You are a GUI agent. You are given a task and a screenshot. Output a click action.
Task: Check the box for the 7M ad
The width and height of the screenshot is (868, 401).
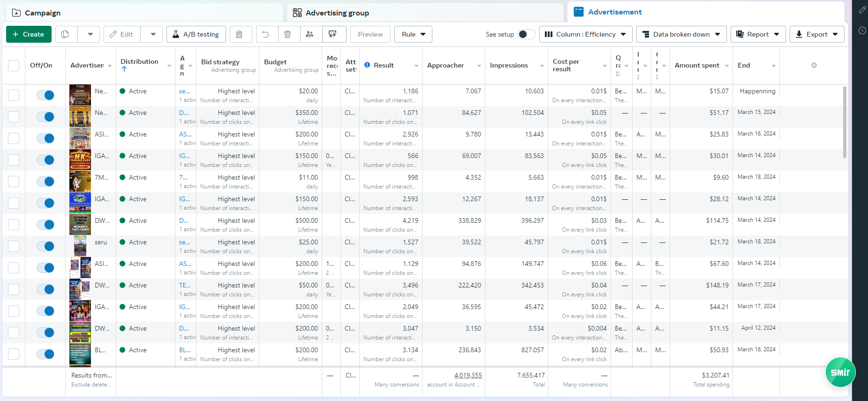coord(14,182)
